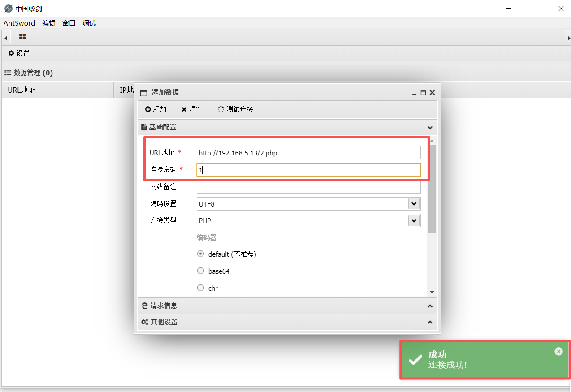Click the AntSword app logo icon
Screen dimensions: 571x392
pyautogui.click(x=9, y=9)
